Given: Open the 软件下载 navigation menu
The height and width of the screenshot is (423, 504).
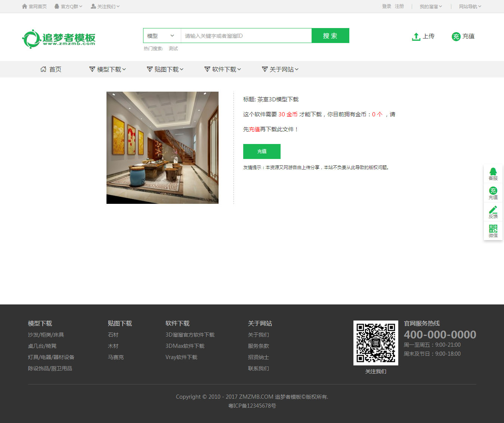Looking at the screenshot, I should [x=223, y=69].
